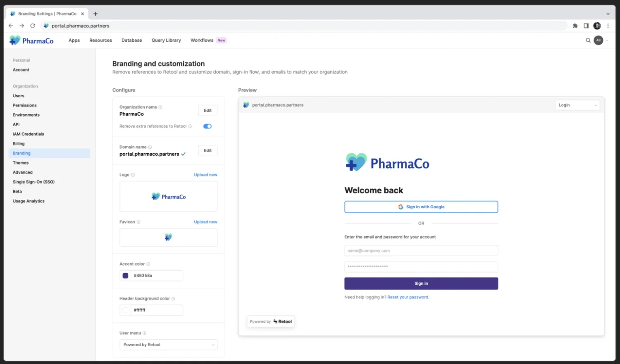Click the #46358a accent color hex field
The image size is (620, 364).
click(157, 276)
